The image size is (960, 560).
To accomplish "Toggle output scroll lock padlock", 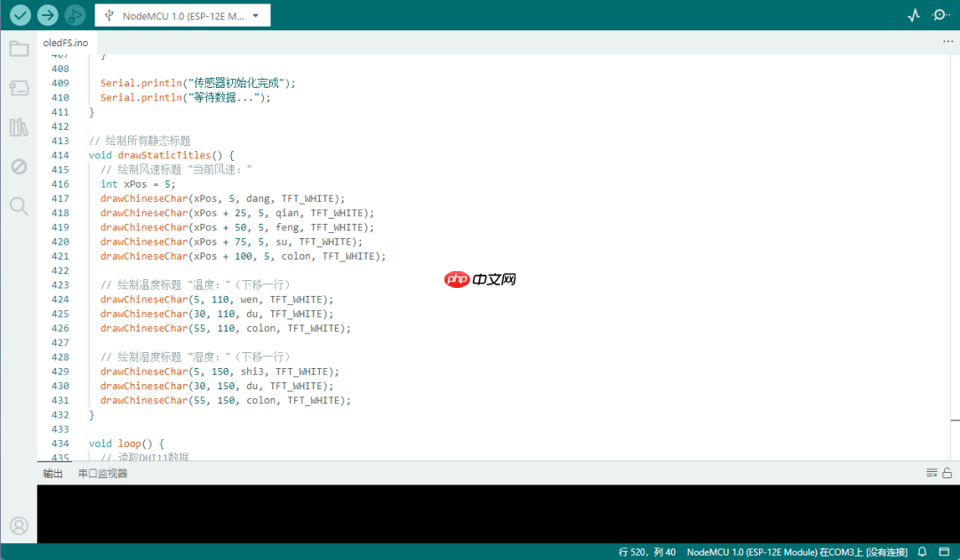I will tap(948, 473).
